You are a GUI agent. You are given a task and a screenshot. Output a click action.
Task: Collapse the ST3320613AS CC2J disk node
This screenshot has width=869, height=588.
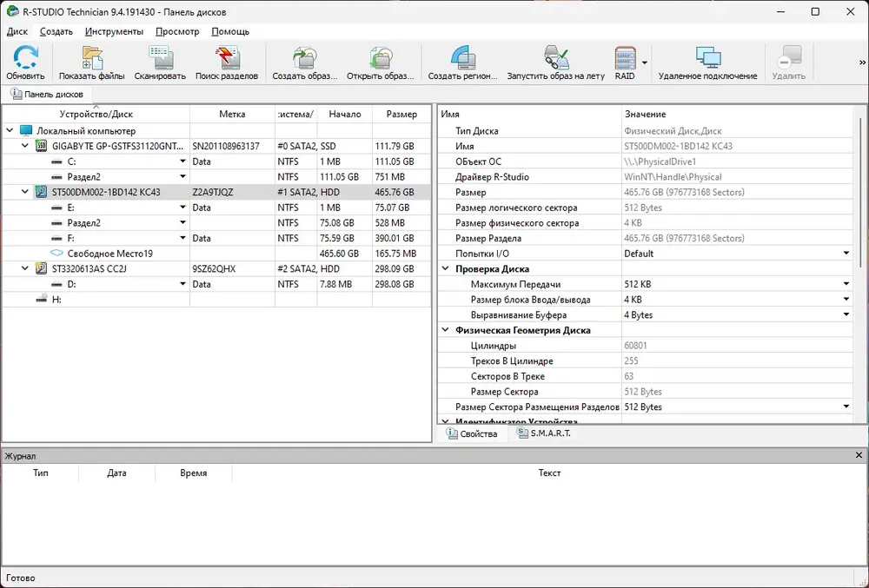click(25, 268)
